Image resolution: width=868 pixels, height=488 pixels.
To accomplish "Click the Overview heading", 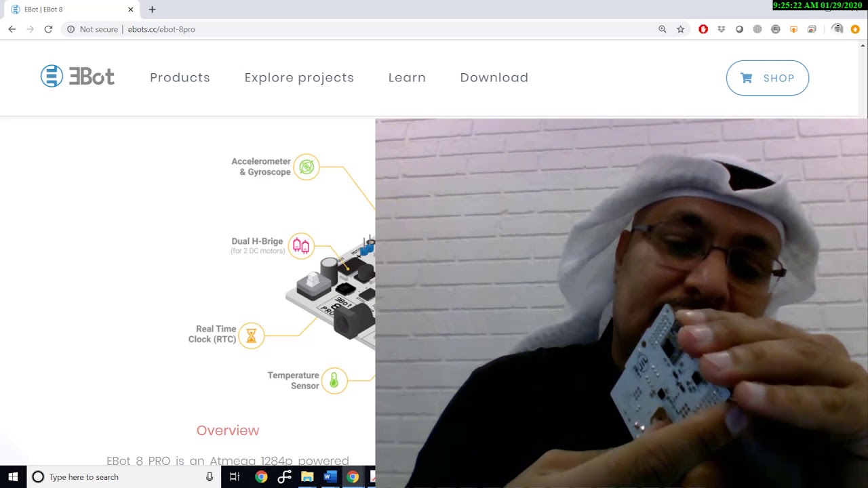I will (x=228, y=430).
